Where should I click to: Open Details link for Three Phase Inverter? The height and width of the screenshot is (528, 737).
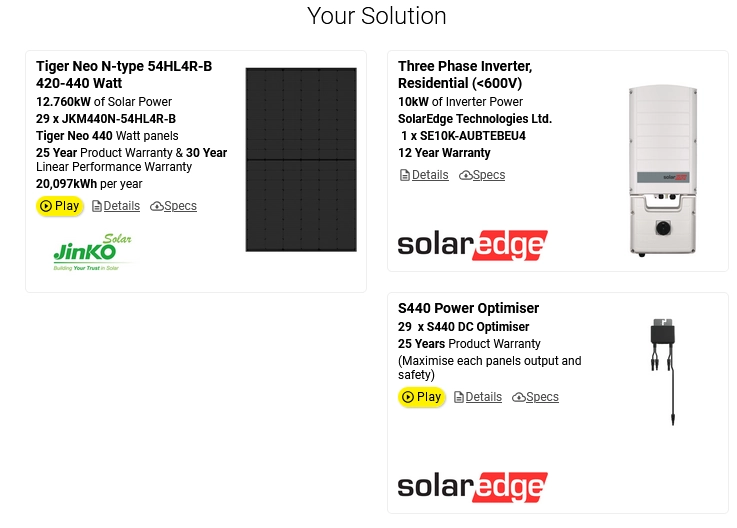point(430,175)
